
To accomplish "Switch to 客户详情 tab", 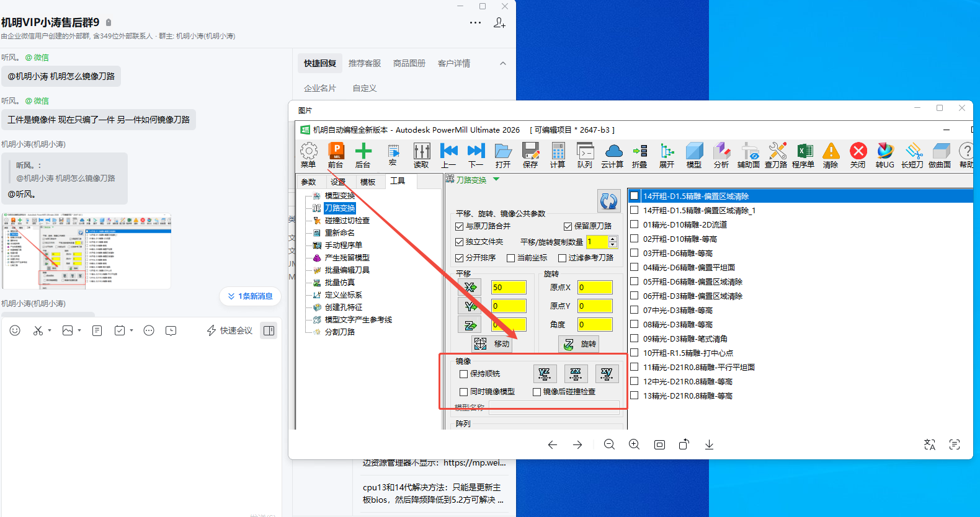I will click(454, 63).
